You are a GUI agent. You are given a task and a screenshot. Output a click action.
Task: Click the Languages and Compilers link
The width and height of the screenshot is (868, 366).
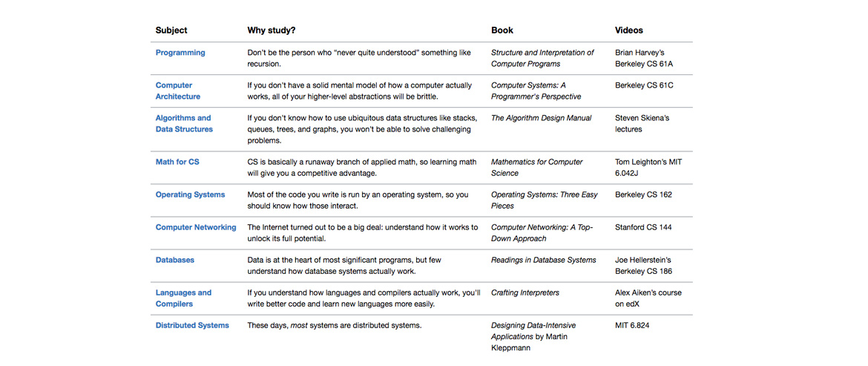(183, 298)
